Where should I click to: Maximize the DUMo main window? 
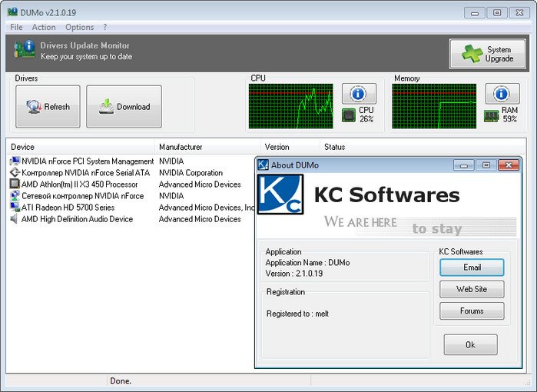pos(497,12)
